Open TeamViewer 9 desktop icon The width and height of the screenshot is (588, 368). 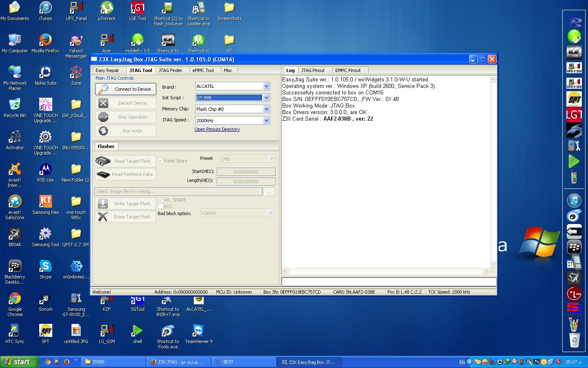click(x=198, y=334)
